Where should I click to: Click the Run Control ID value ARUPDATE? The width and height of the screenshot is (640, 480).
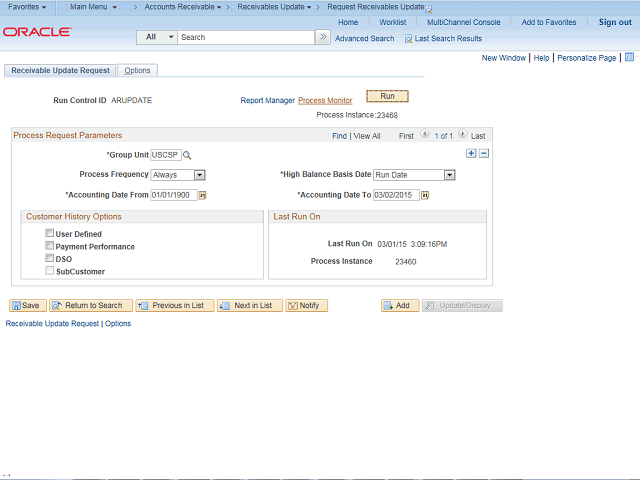pyautogui.click(x=131, y=100)
